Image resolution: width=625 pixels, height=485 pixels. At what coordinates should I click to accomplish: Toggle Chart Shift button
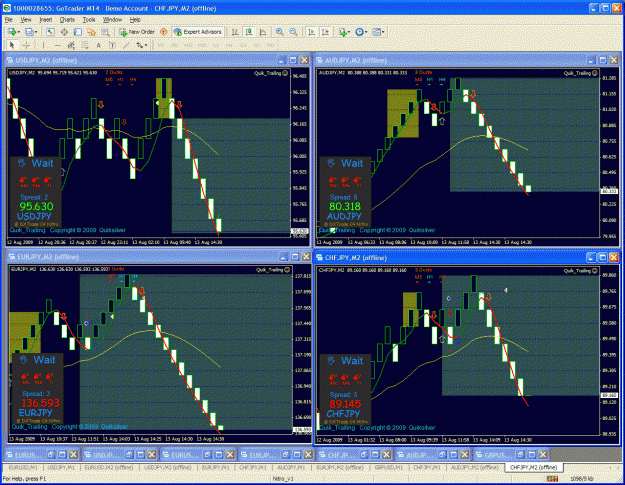[x=325, y=32]
